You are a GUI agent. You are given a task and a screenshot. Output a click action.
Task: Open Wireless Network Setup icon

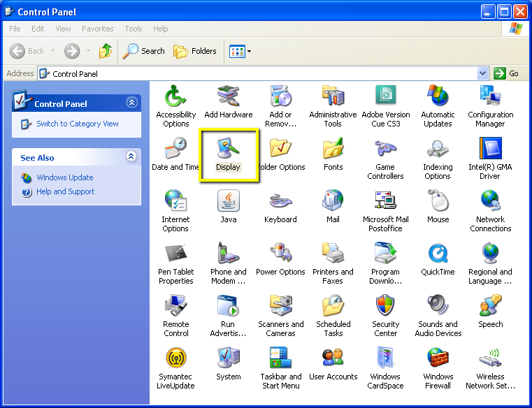490,358
